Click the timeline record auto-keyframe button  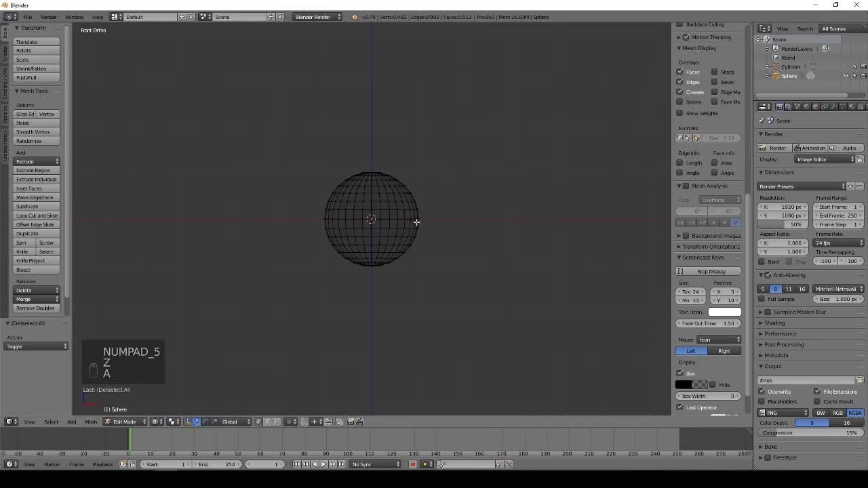[412, 464]
